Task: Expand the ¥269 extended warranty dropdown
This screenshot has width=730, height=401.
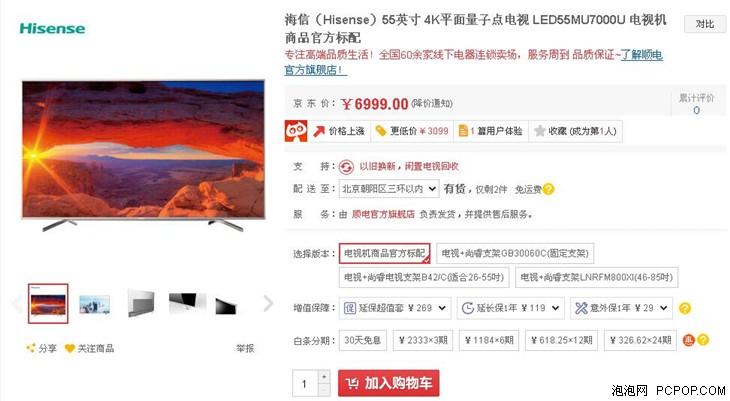Action: (395, 308)
